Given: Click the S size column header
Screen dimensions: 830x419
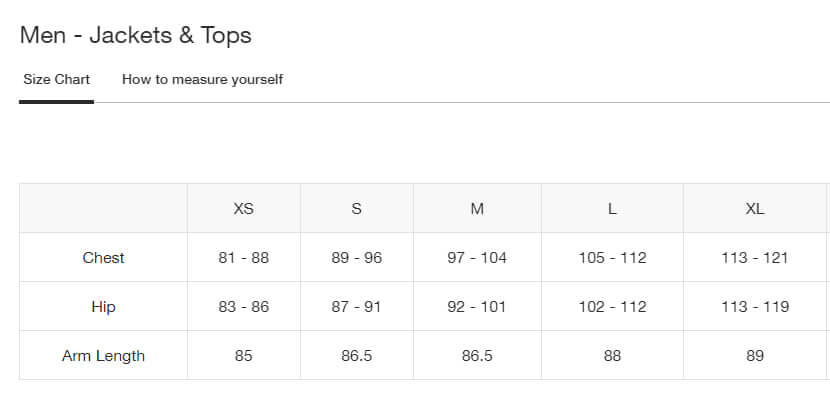Looking at the screenshot, I should [356, 209].
